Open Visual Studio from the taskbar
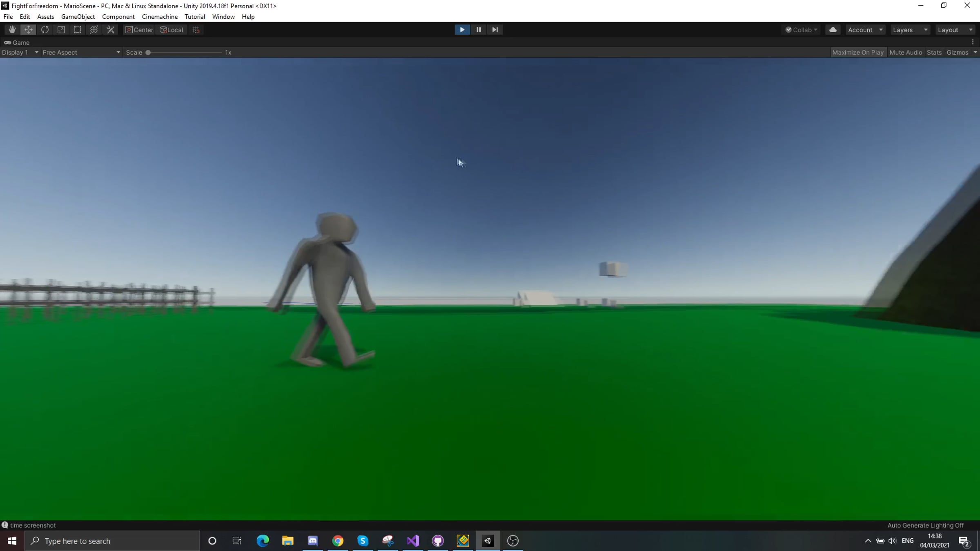Viewport: 980px width, 551px height. [x=413, y=541]
